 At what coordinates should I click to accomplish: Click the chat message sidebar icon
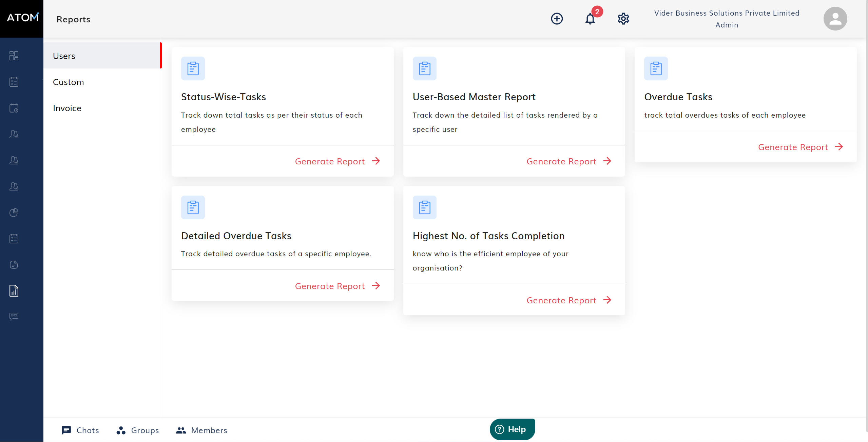click(14, 317)
